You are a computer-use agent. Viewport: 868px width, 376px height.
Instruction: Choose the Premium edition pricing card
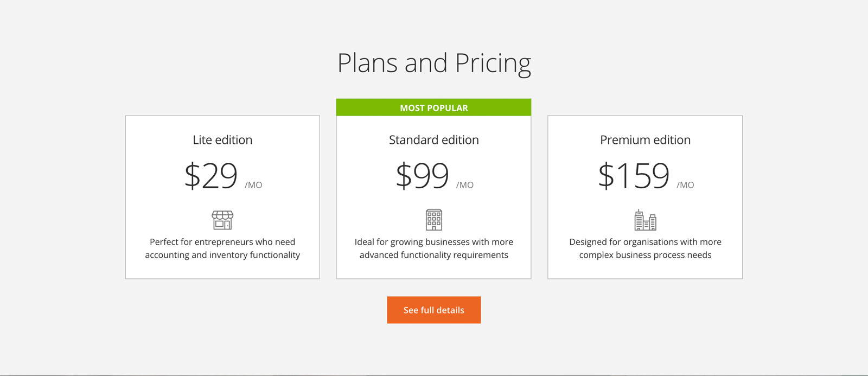point(645,197)
